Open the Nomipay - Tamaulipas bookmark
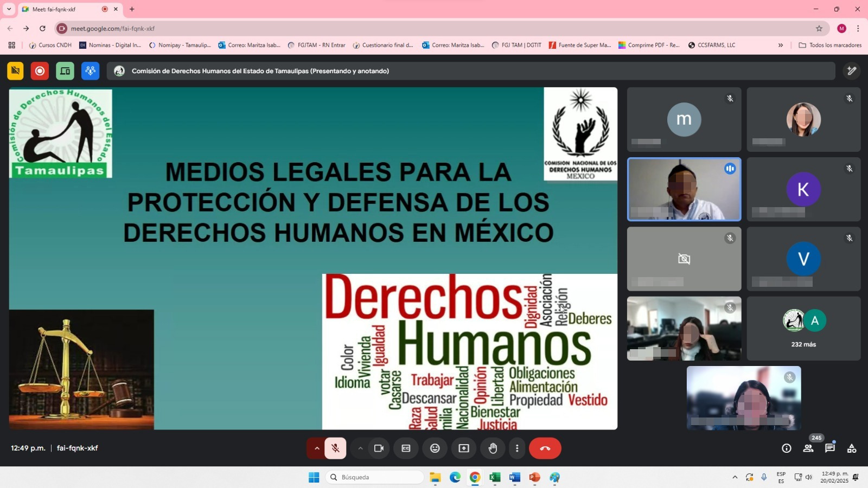868x488 pixels. click(180, 45)
